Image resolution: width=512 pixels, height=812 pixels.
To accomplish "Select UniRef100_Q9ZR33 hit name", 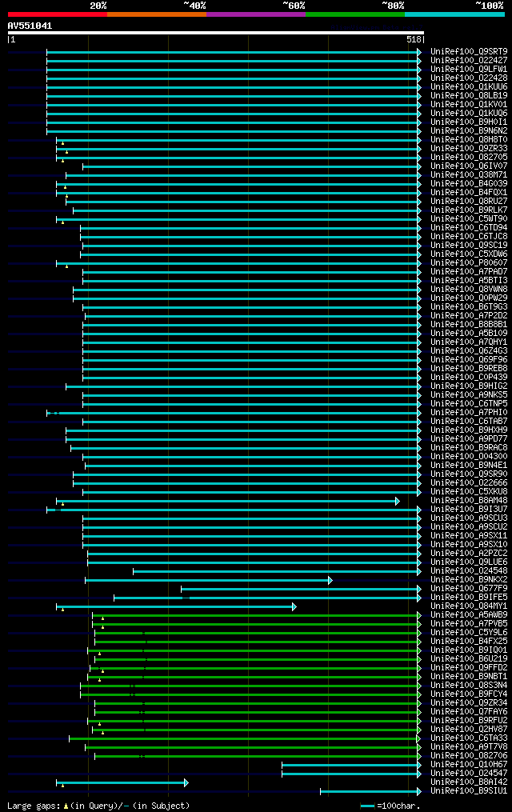I will 469,149.
